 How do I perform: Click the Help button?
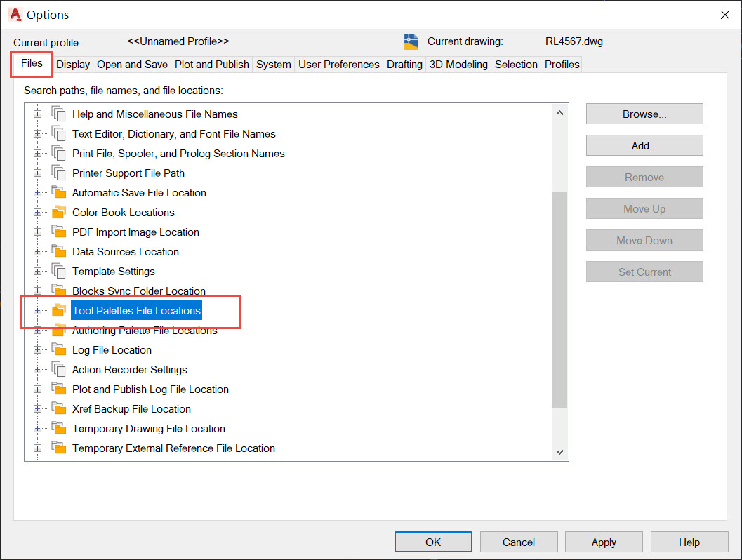click(x=689, y=541)
